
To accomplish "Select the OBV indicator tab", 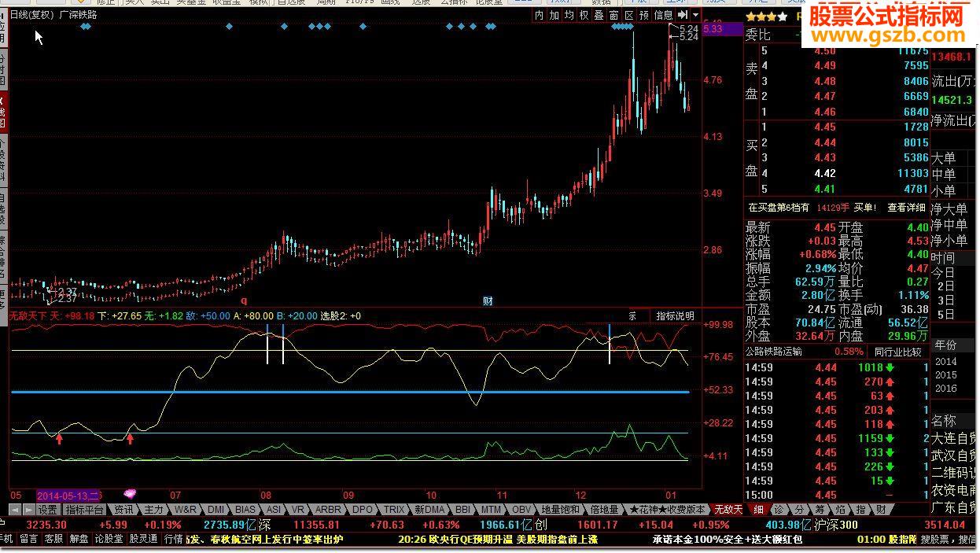I will click(521, 510).
